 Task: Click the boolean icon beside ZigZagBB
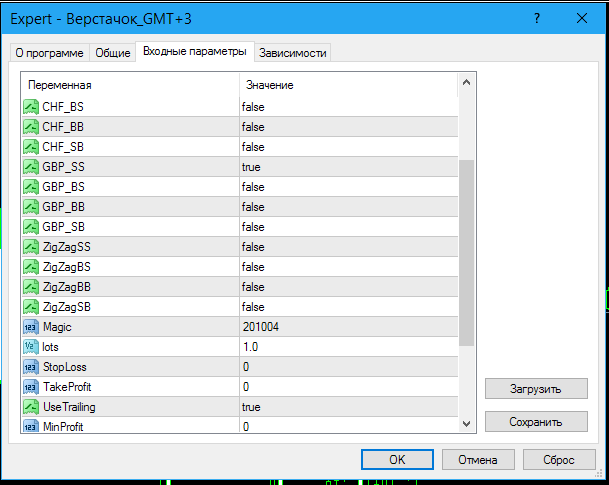[31, 287]
